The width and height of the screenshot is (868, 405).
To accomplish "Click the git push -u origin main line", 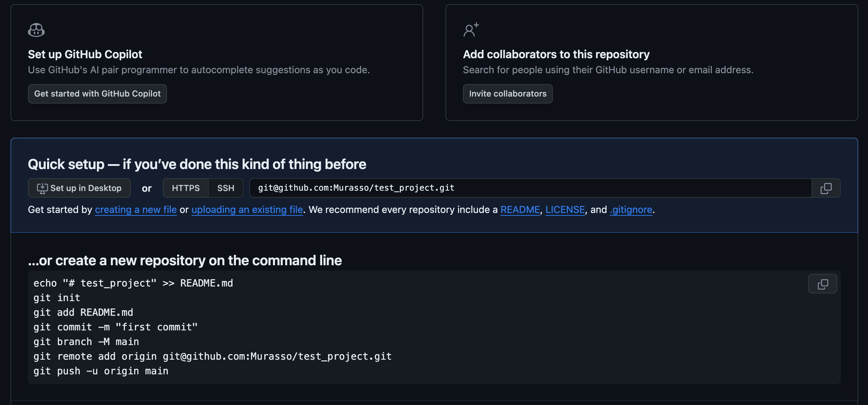I will 101,371.
